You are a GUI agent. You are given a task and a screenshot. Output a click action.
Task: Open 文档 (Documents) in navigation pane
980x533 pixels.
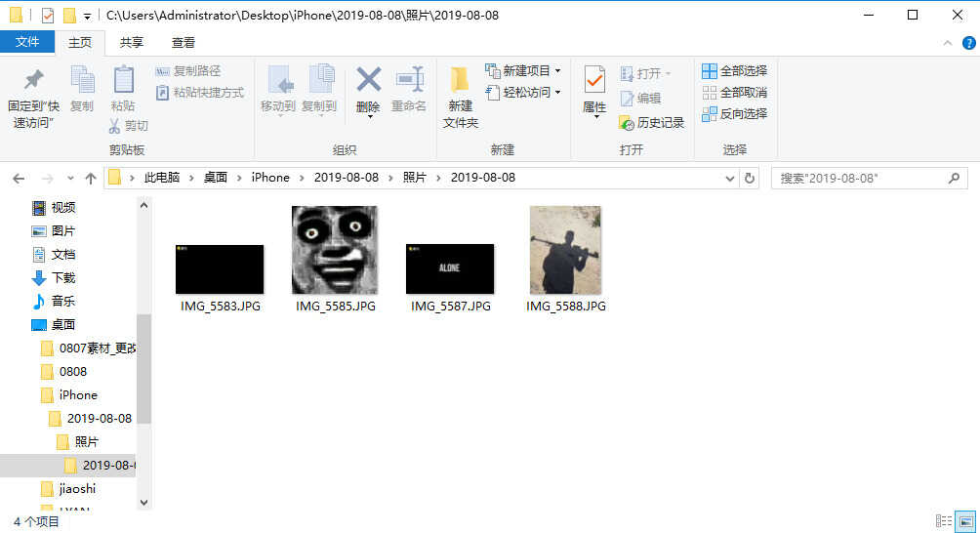click(x=55, y=255)
